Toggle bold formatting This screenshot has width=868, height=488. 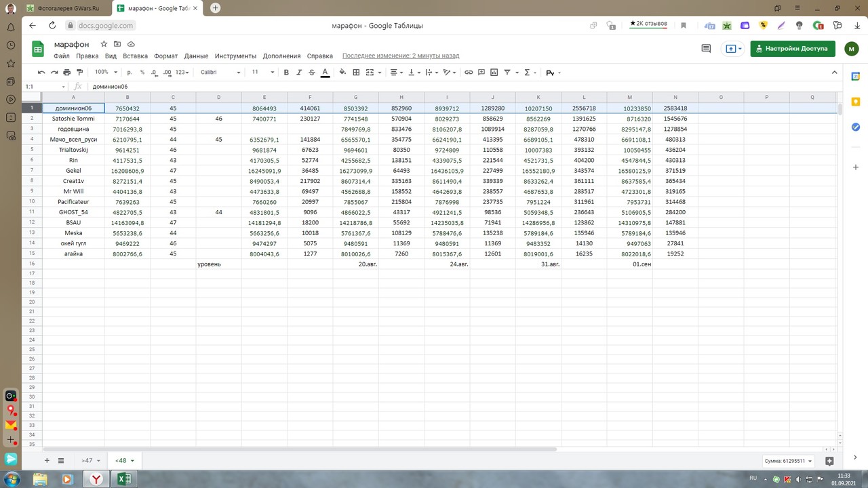pyautogui.click(x=286, y=72)
